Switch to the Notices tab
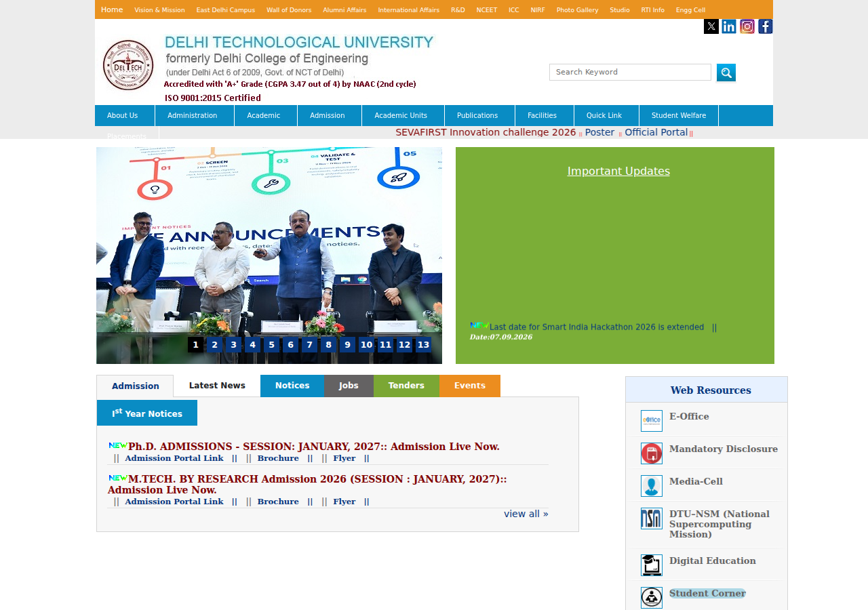Screen dimensions: 868x610 point(292,386)
